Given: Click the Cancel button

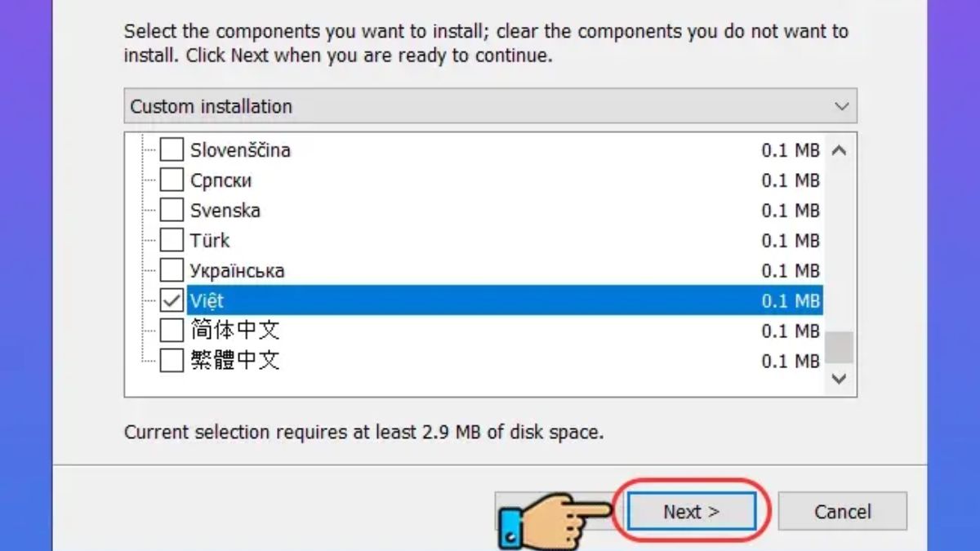Looking at the screenshot, I should (x=843, y=512).
